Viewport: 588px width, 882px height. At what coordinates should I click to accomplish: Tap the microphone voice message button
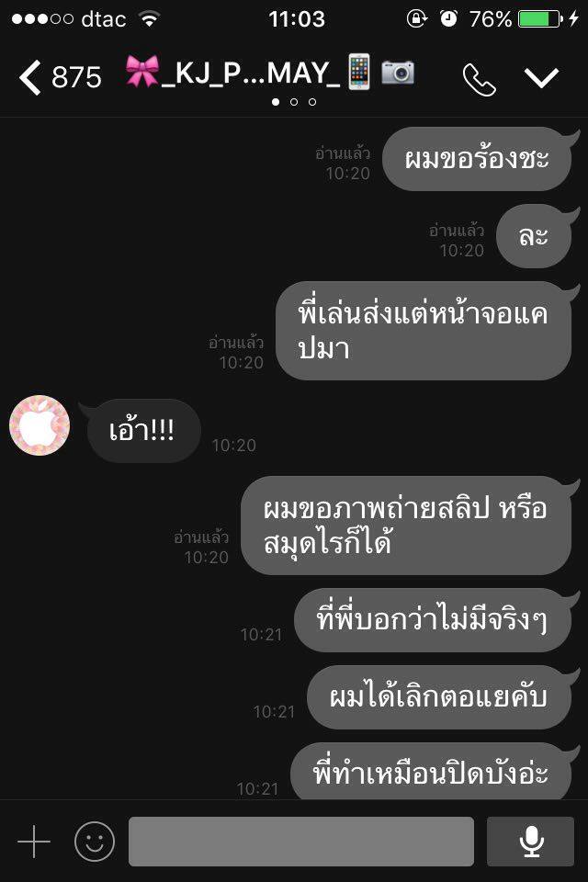(530, 842)
